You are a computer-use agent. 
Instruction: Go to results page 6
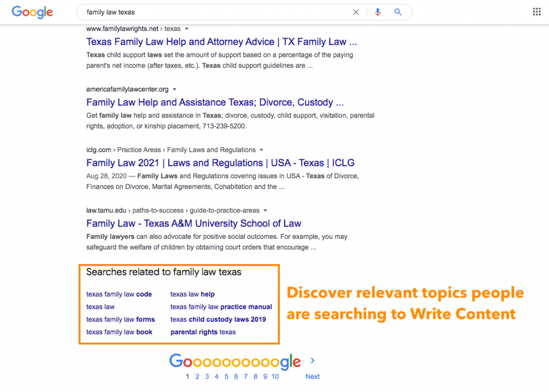[x=236, y=376]
